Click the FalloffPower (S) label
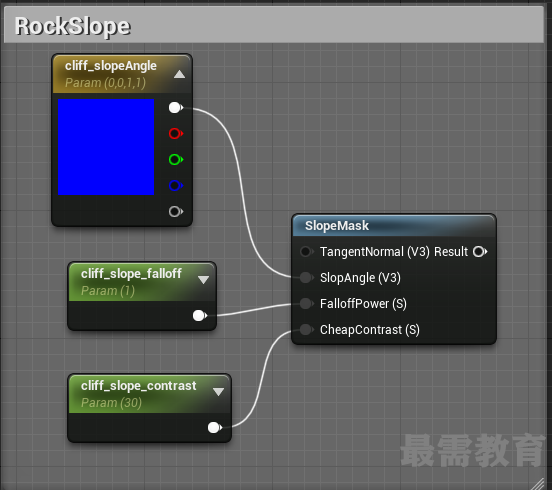This screenshot has height=490, width=552. click(363, 304)
